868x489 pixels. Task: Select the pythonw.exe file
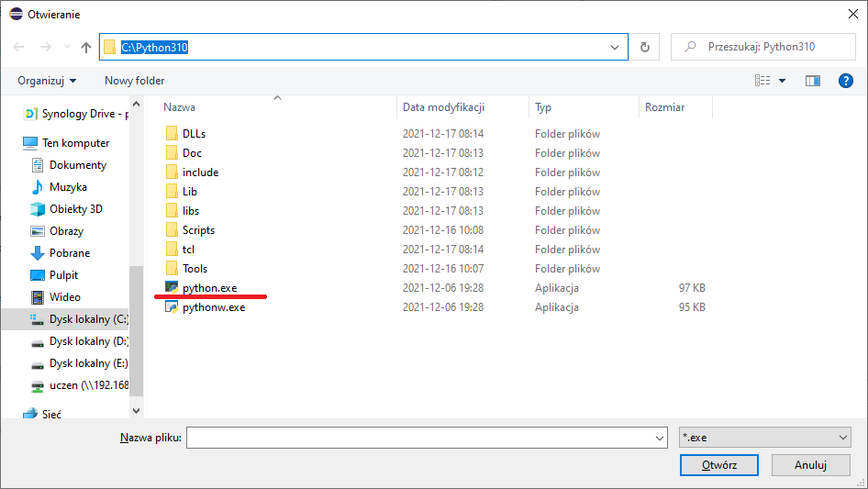point(213,307)
